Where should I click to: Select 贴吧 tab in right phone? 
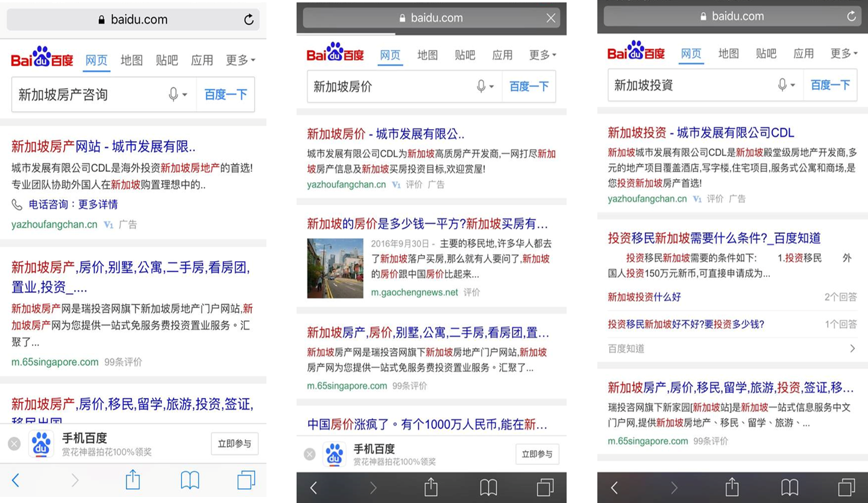pyautogui.click(x=766, y=54)
